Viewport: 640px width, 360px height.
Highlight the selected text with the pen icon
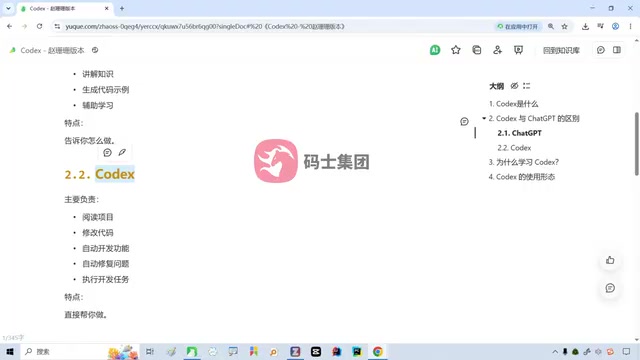[122, 153]
